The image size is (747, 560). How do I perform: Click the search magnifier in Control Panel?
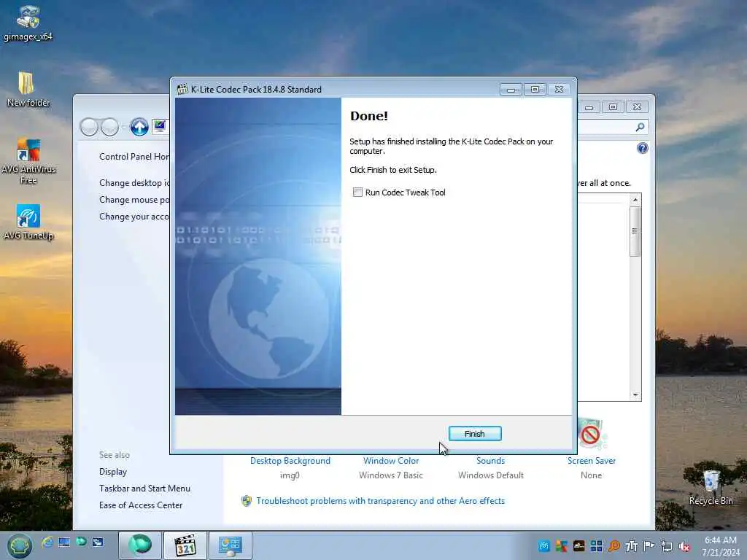point(640,127)
